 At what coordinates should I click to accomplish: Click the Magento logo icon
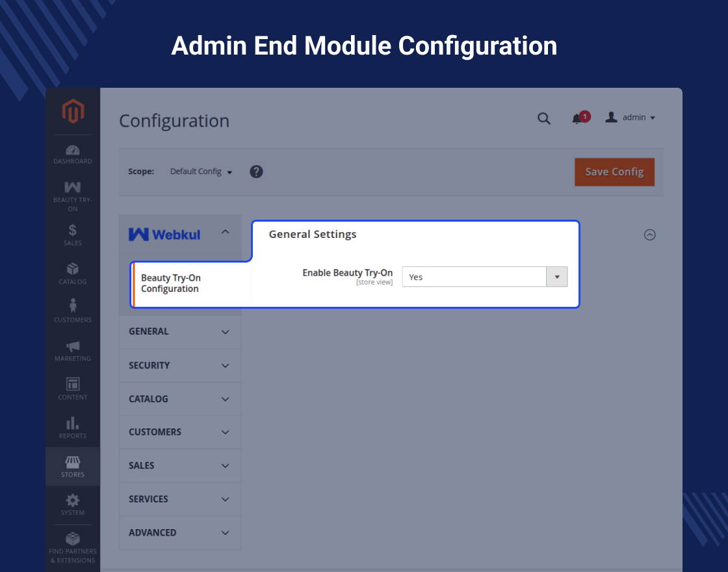tap(73, 112)
